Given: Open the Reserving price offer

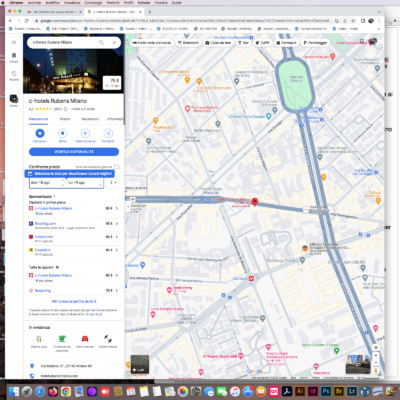Looking at the screenshot, I should click(x=74, y=291).
